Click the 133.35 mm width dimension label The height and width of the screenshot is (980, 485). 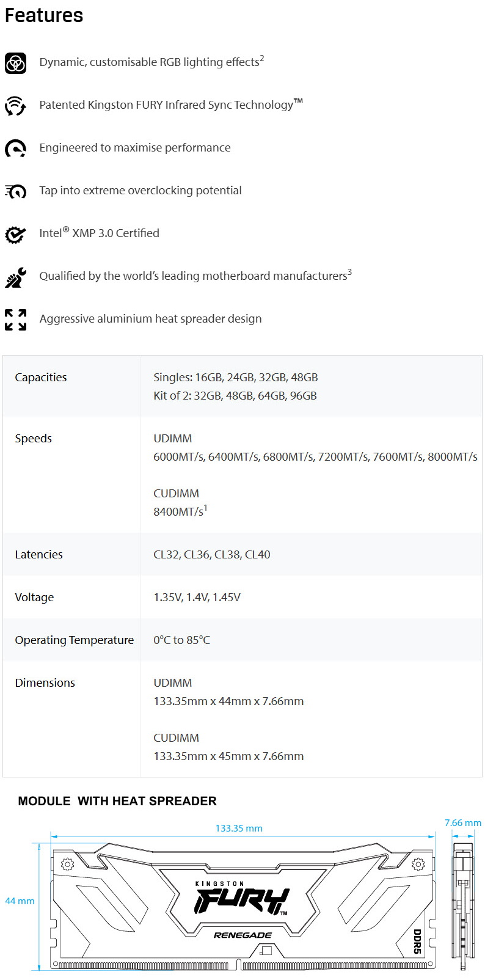pyautogui.click(x=239, y=828)
